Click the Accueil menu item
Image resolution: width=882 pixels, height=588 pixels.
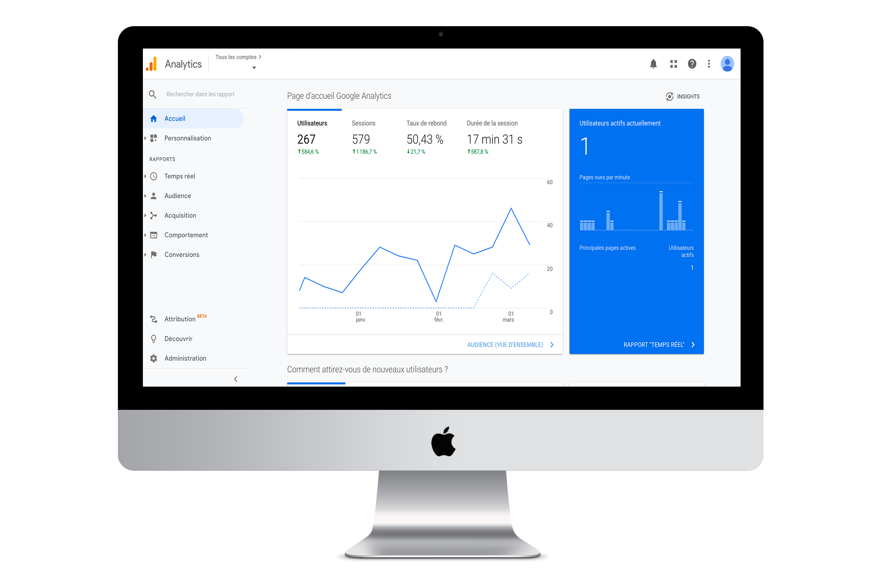174,118
